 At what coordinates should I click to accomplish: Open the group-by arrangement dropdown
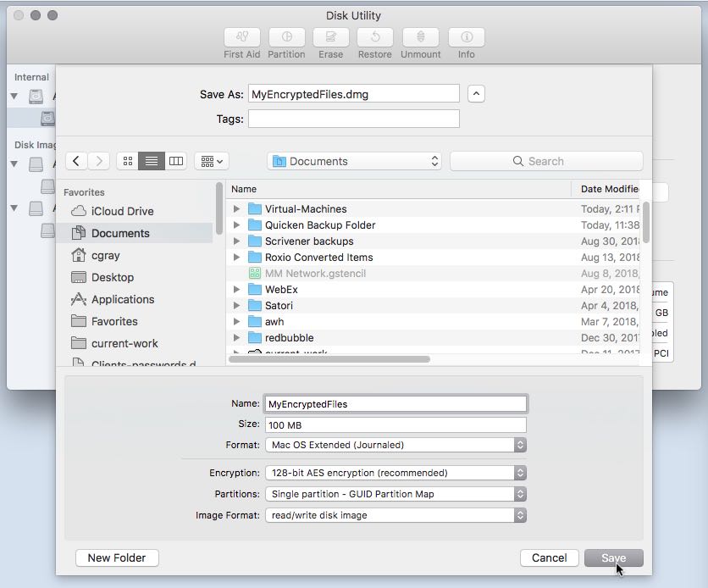tap(212, 161)
